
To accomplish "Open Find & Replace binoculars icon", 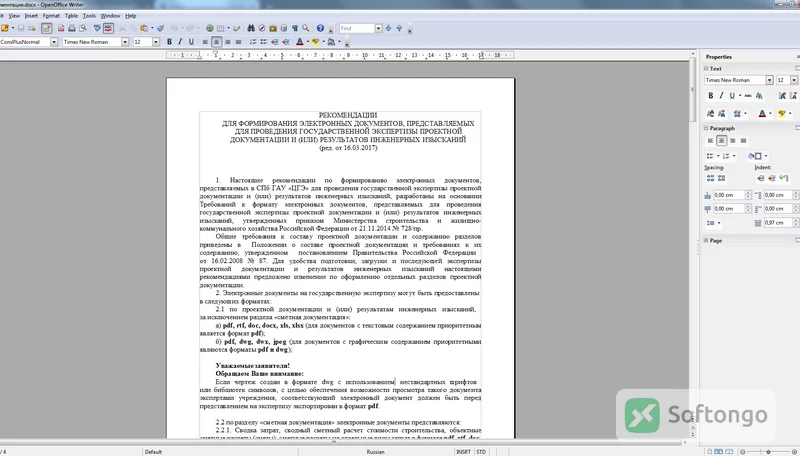I will [x=251, y=29].
